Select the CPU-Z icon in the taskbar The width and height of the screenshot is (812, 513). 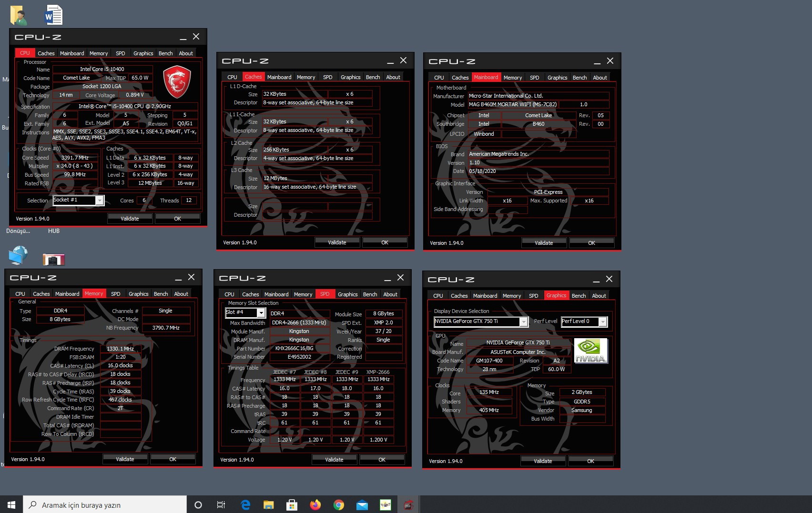(408, 504)
